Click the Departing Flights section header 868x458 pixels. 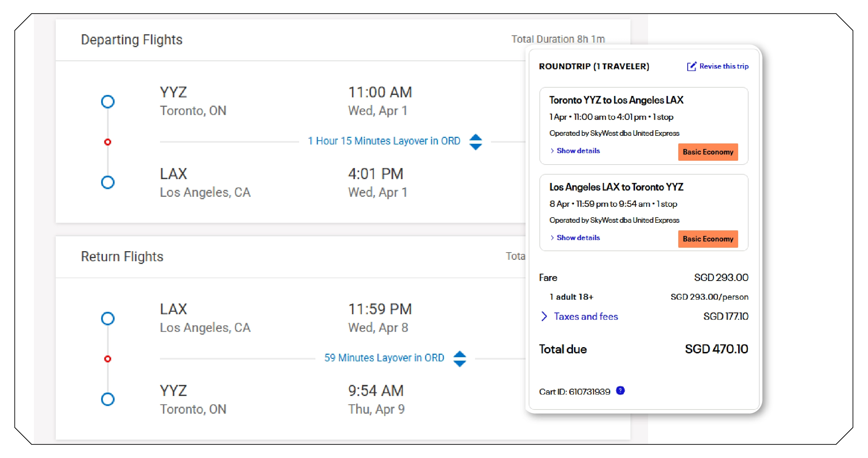pyautogui.click(x=132, y=39)
